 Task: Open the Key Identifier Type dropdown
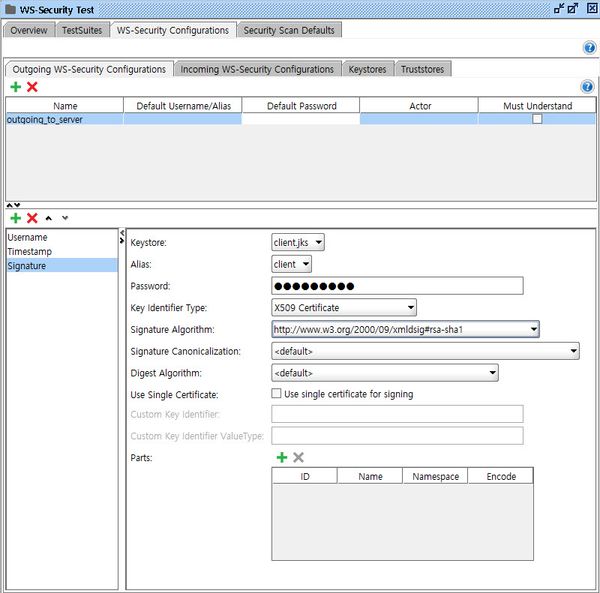(x=344, y=307)
